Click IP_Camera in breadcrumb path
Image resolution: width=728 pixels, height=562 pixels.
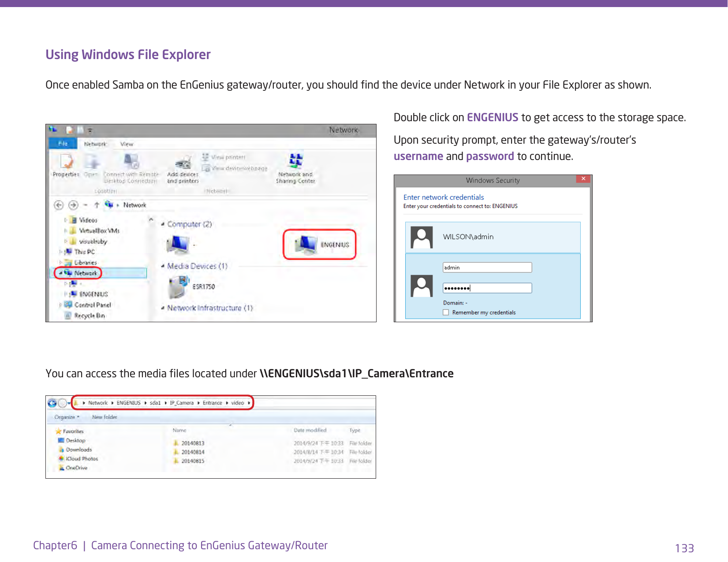[182, 403]
